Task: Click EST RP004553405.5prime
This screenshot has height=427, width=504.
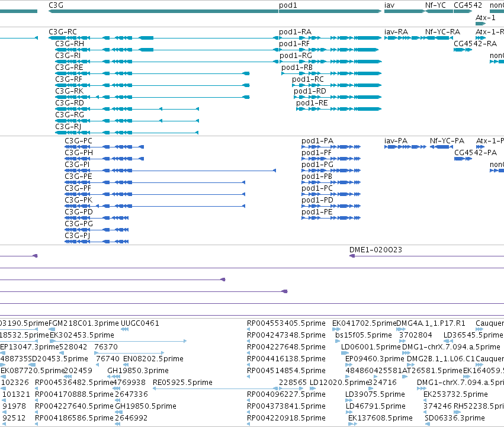Action: coord(286,323)
